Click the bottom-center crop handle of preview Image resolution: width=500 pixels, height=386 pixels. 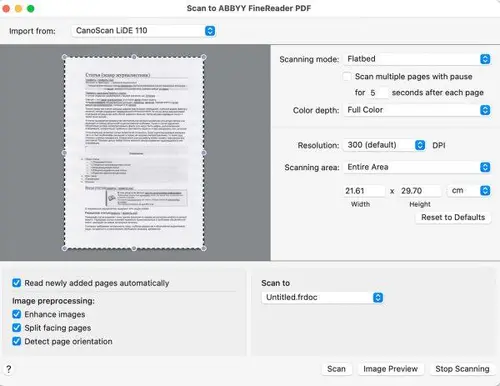134,248
